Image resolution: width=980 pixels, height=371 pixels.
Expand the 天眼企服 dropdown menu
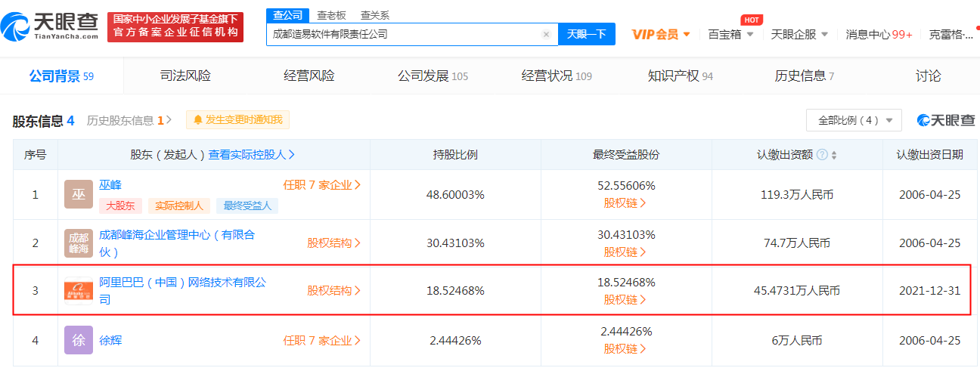tap(799, 34)
